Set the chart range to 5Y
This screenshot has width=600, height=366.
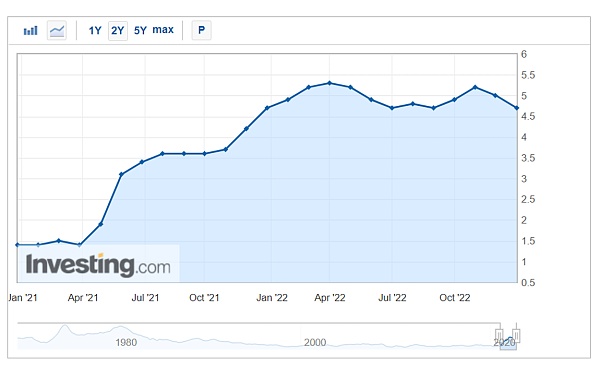[x=140, y=30]
